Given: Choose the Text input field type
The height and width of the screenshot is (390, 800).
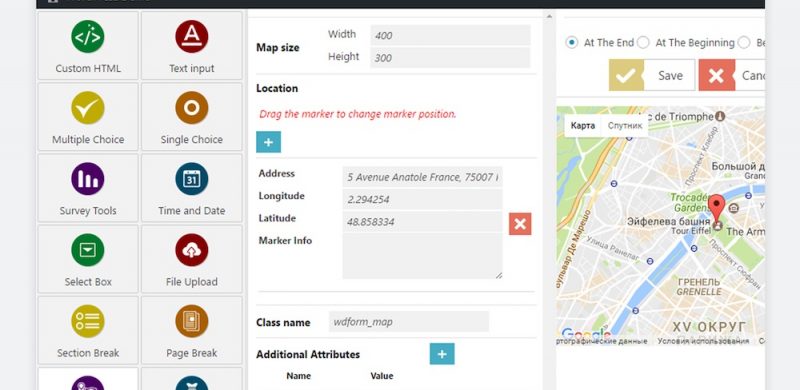Looking at the screenshot, I should pos(191,45).
